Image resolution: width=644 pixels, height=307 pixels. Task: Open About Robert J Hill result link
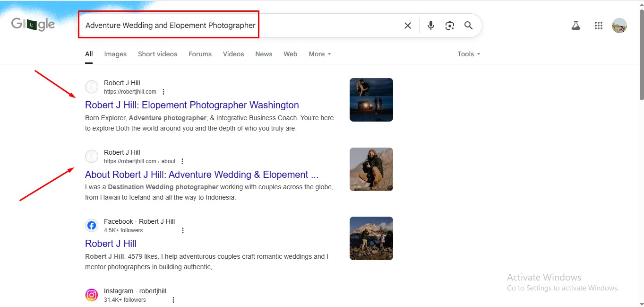tap(201, 175)
